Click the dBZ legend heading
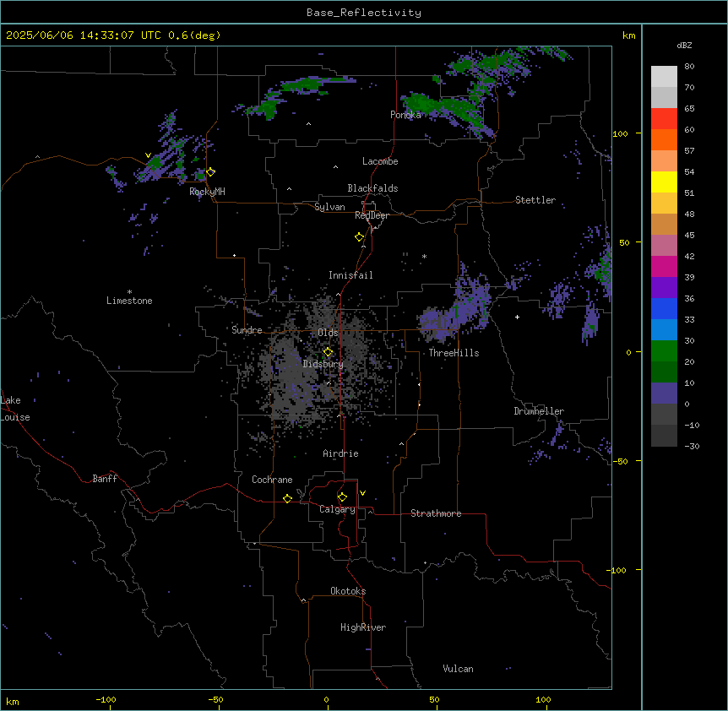The height and width of the screenshot is (711, 728). [684, 45]
